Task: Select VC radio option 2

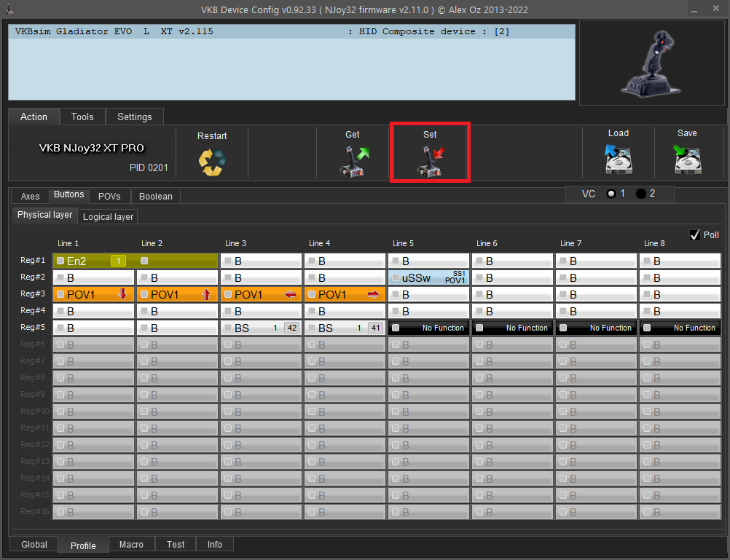Action: [x=641, y=194]
